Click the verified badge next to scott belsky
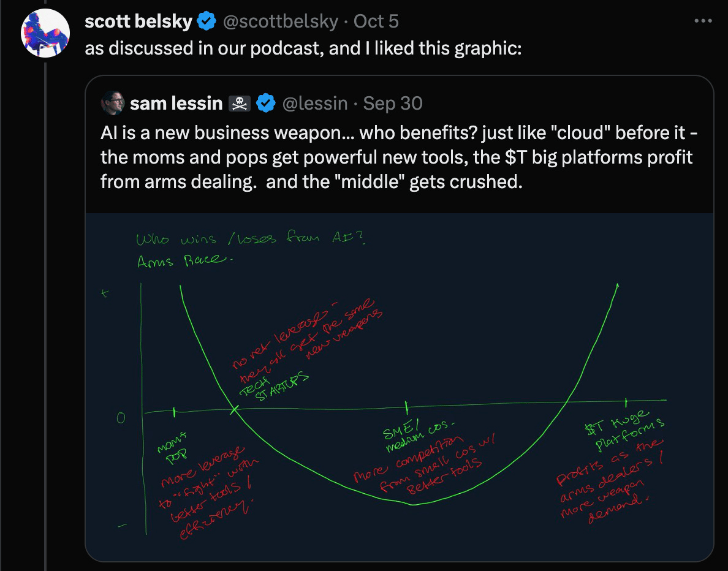 tap(205, 21)
